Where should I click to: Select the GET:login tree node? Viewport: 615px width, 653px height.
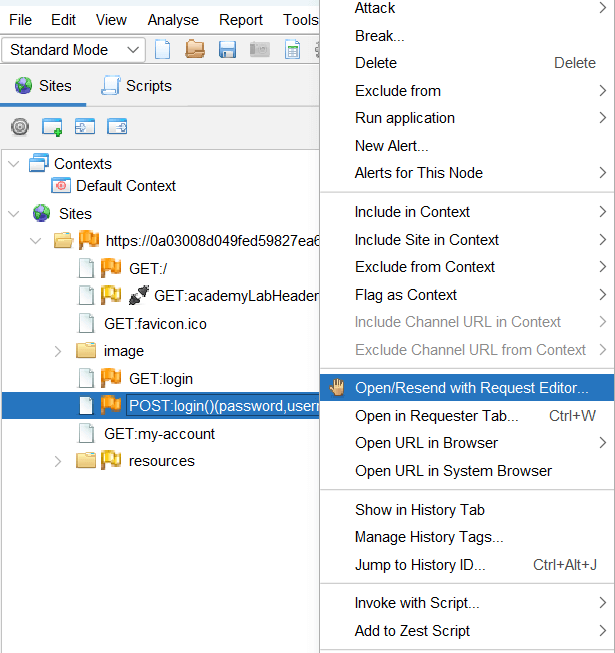[161, 379]
